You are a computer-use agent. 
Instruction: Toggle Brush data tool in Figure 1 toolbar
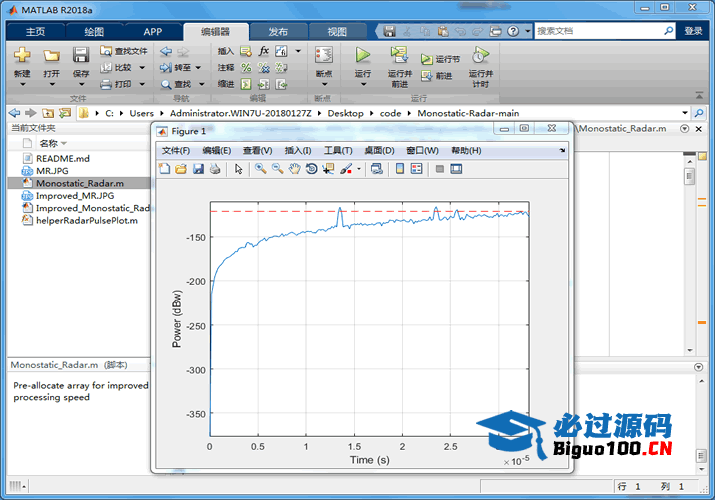point(346,169)
